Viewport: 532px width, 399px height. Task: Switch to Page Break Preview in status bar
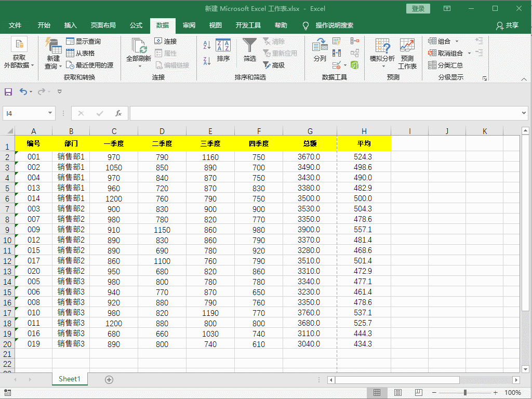tap(419, 393)
